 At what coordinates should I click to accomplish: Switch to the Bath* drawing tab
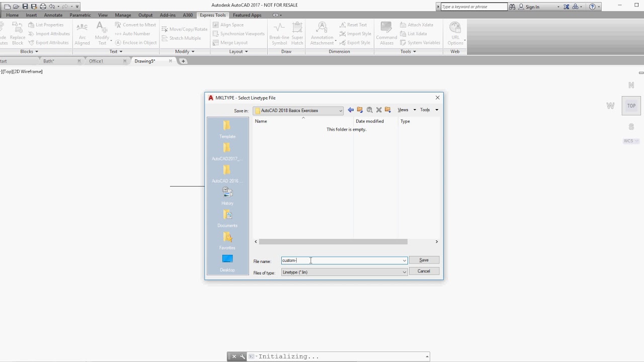[48, 61]
